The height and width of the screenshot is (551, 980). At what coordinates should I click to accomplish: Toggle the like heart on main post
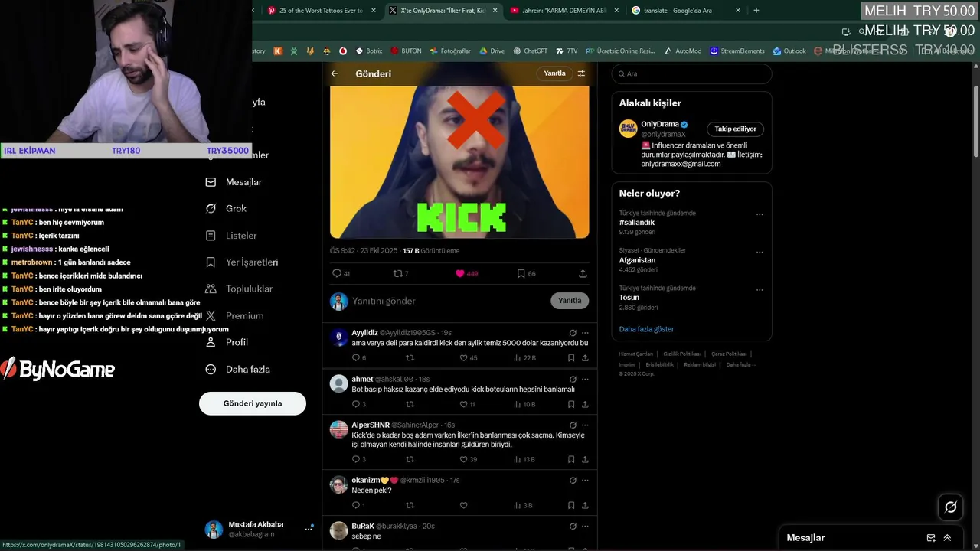point(460,273)
